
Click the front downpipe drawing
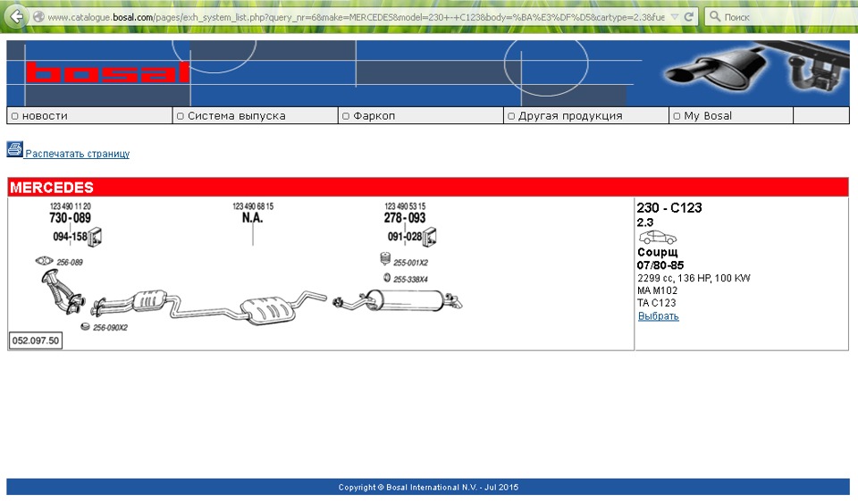pos(62,291)
